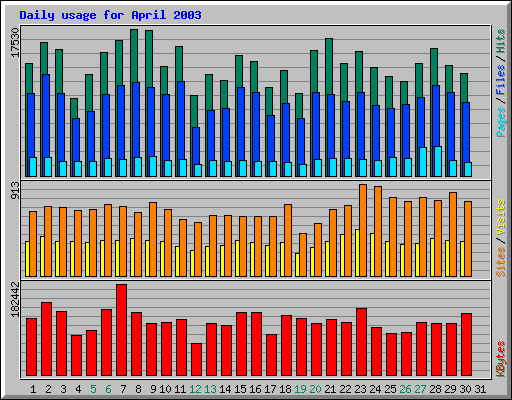Click day label 8 on the x-axis

pos(138,389)
